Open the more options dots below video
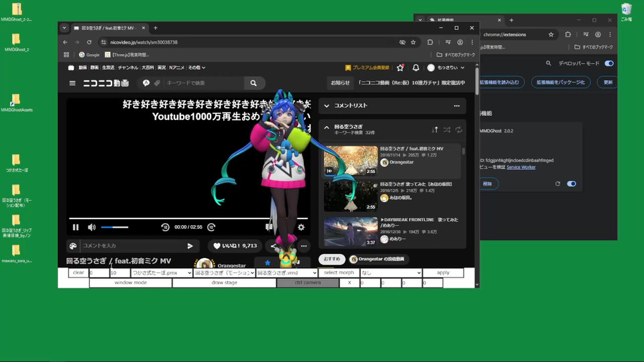The height and width of the screenshot is (362, 644). click(304, 246)
